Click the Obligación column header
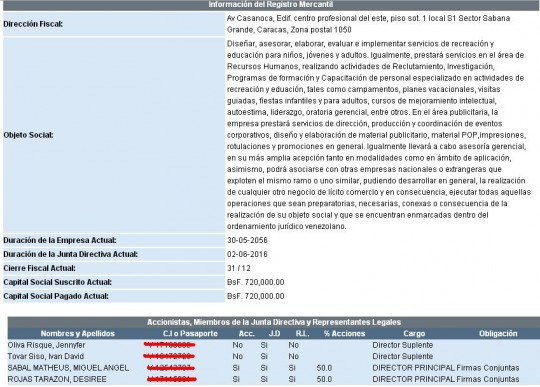 click(x=498, y=333)
